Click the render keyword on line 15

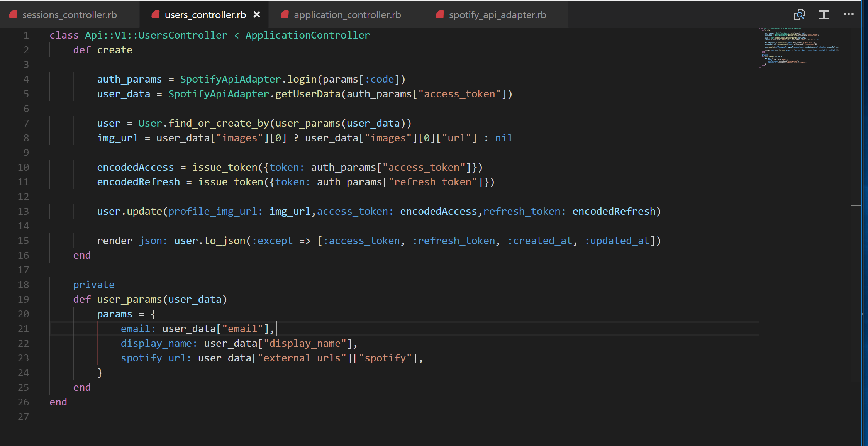click(114, 240)
